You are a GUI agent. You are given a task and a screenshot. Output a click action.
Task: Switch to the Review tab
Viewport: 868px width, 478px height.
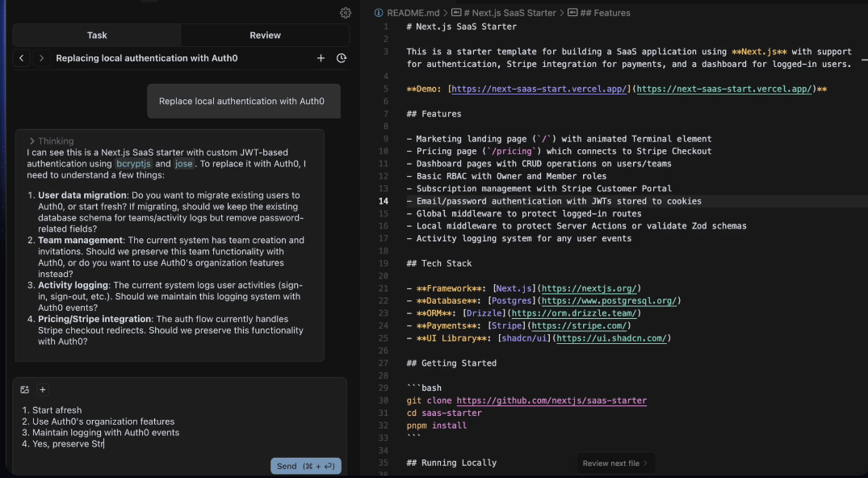(x=265, y=36)
